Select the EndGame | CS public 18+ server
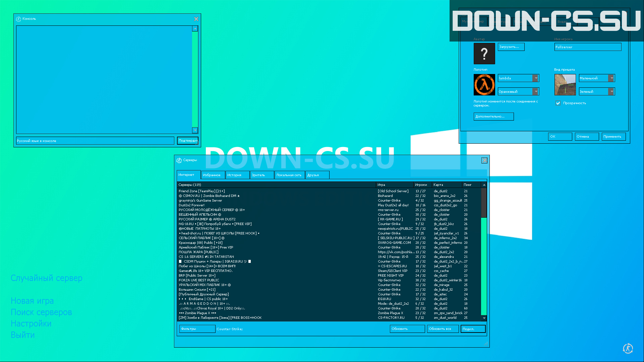The width and height of the screenshot is (644, 362). (x=329, y=299)
